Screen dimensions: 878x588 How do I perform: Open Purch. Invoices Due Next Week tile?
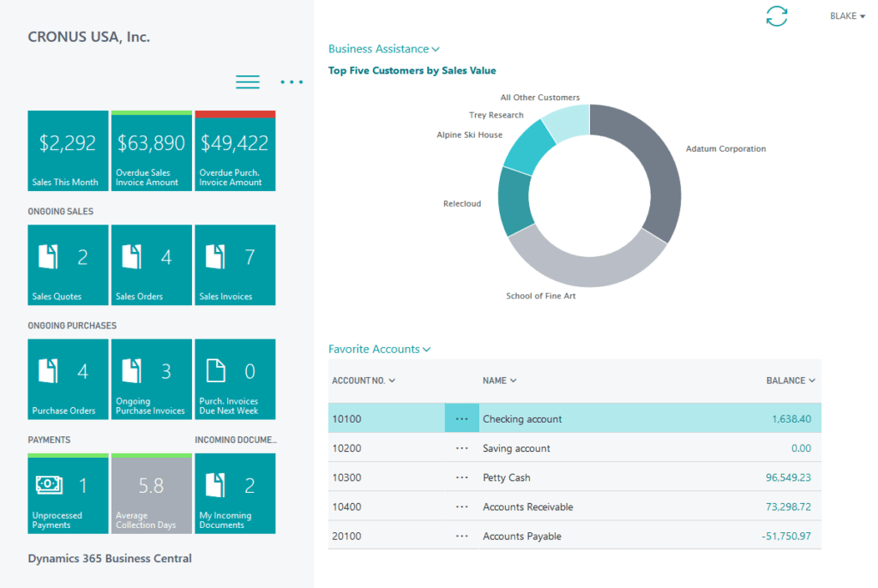[235, 379]
